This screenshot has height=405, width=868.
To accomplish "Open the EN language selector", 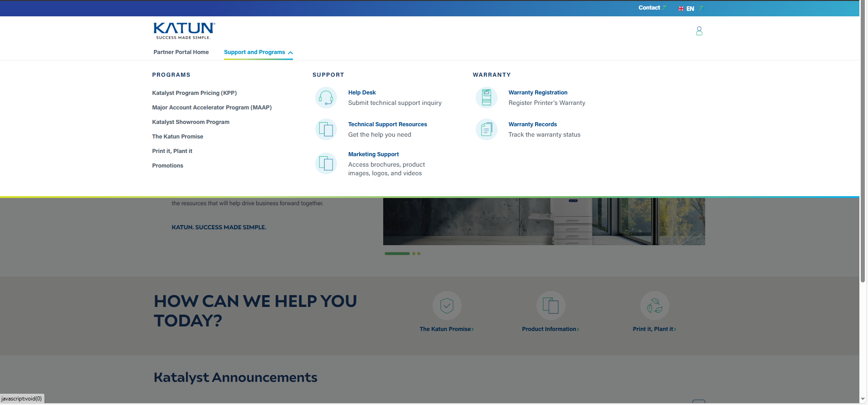I will (690, 9).
